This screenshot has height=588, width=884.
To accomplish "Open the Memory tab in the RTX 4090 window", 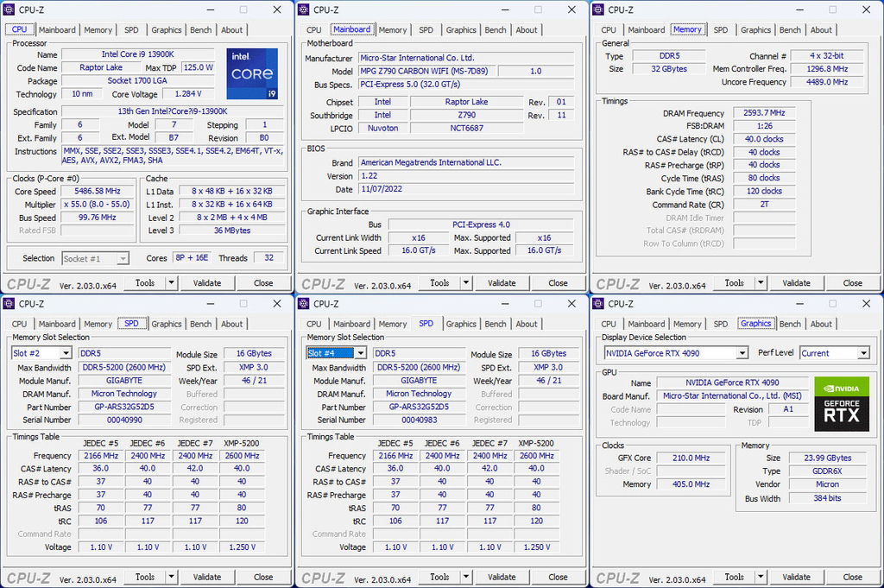I will click(x=687, y=324).
